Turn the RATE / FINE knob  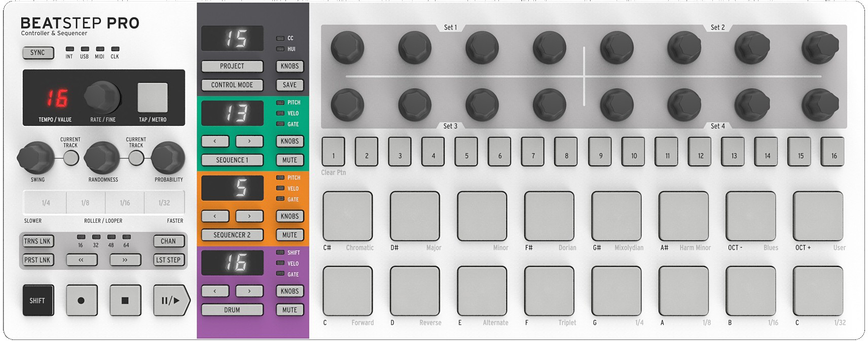pos(102,97)
